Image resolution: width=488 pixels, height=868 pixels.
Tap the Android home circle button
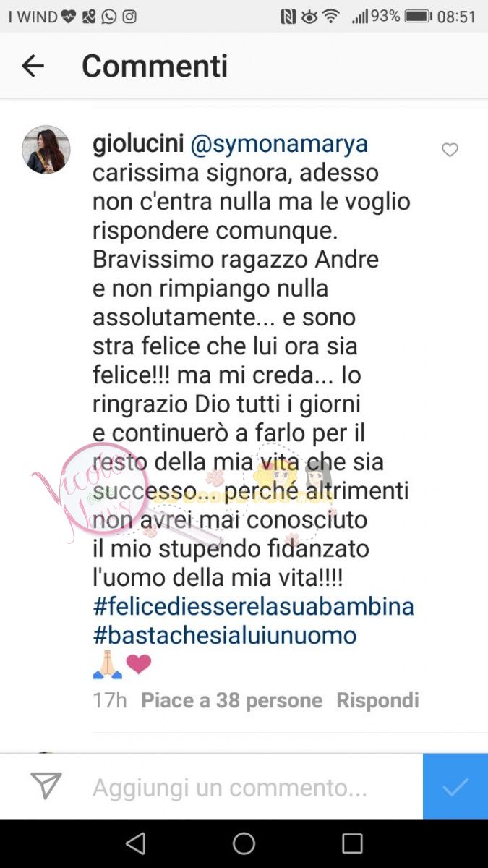coord(244,843)
